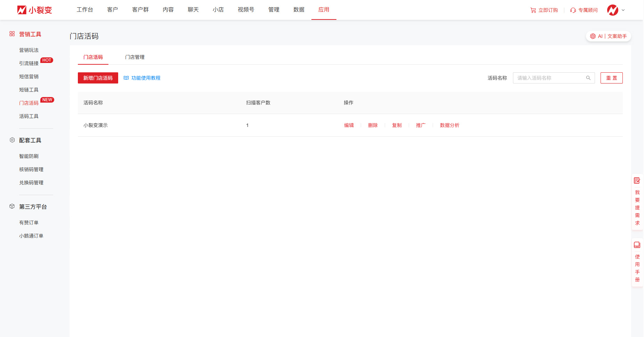
Task: Open the 使用手册 manual icon
Action: (637, 245)
